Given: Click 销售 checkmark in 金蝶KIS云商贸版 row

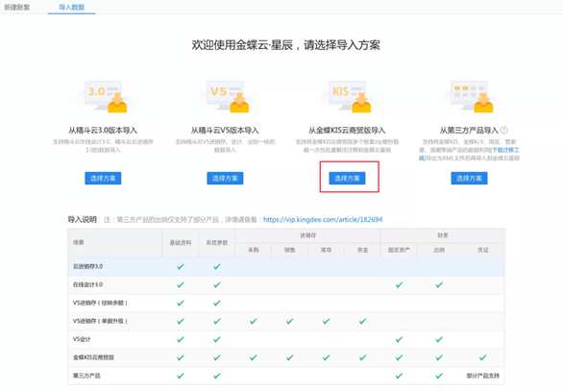Looking at the screenshot, I should (290, 357).
